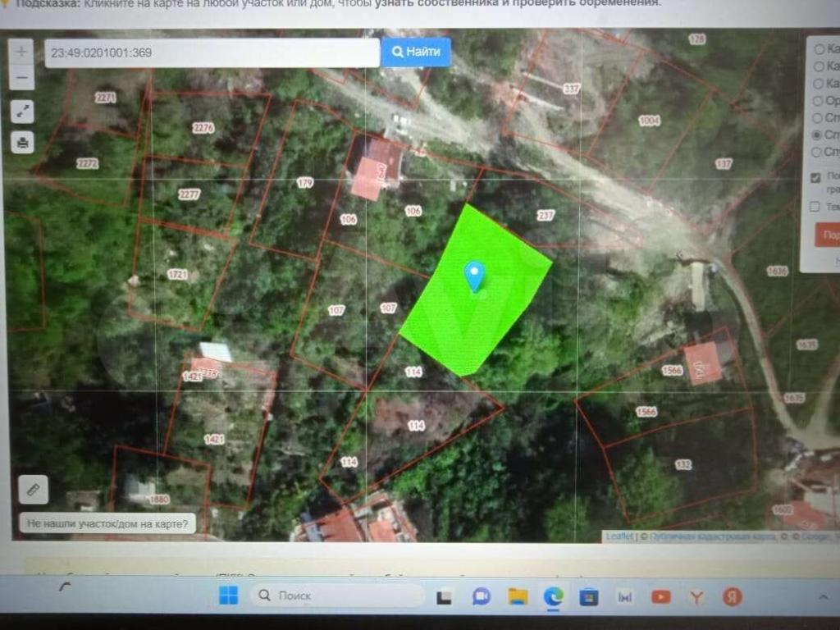Toggle fullscreen map view
This screenshot has width=840, height=630.
pyautogui.click(x=22, y=111)
